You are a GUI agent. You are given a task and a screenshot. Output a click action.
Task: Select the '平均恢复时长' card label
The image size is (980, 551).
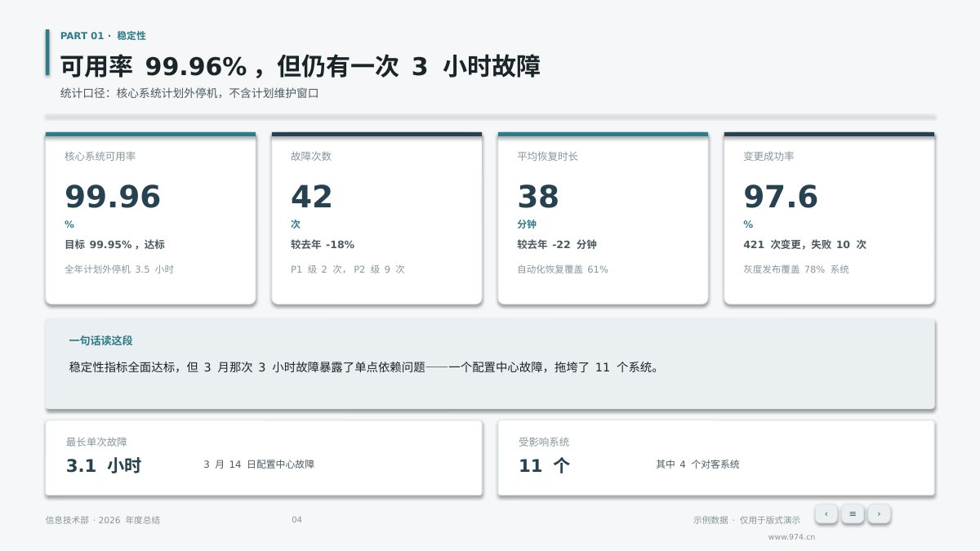click(547, 156)
